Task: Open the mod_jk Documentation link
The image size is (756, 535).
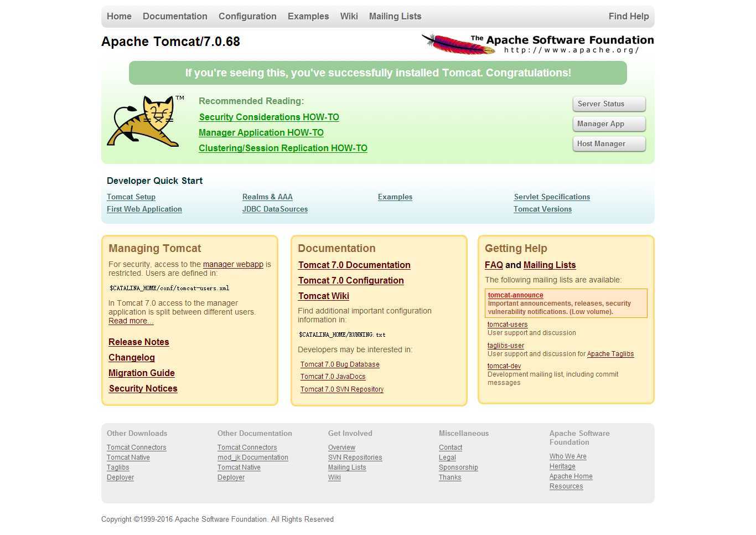Action: (253, 458)
